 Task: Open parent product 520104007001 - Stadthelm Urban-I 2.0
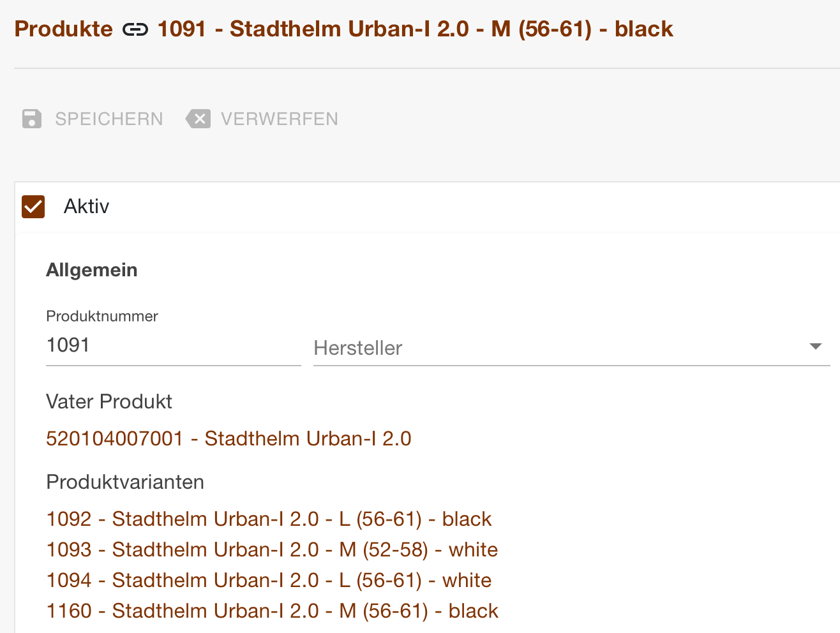click(229, 439)
